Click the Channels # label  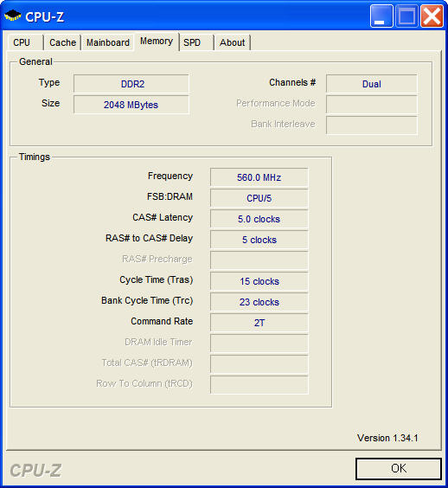click(x=292, y=82)
